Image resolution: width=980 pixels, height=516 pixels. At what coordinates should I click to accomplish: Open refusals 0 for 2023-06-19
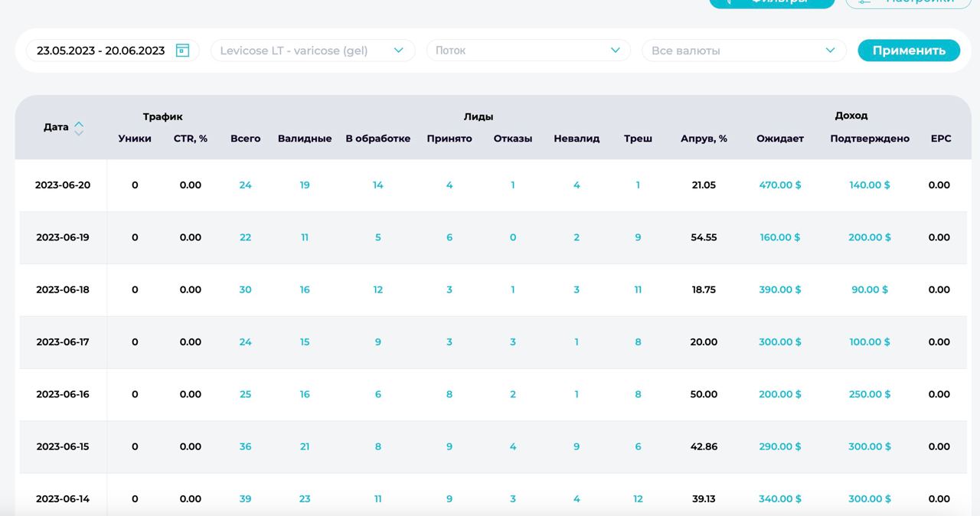click(513, 237)
